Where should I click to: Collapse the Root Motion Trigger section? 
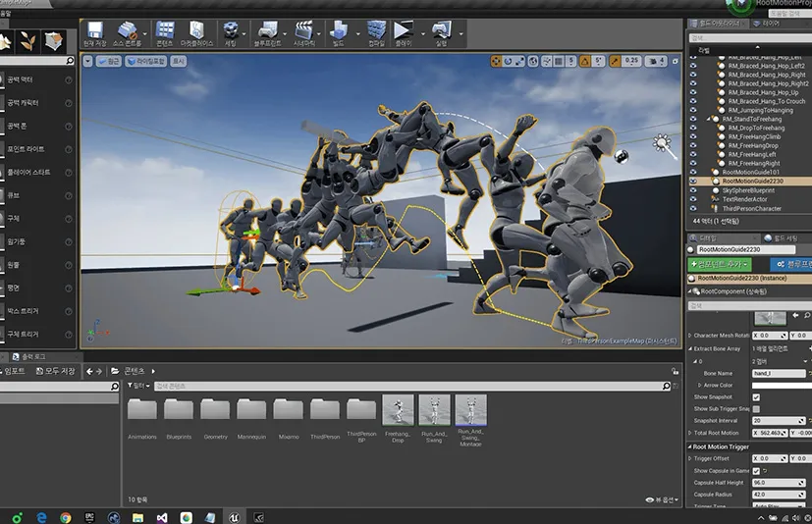[690, 446]
